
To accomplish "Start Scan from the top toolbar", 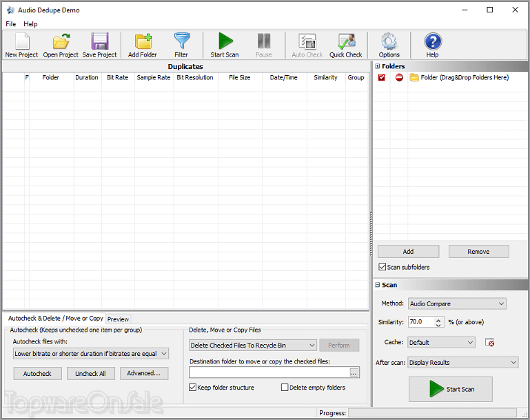I will tap(225, 46).
